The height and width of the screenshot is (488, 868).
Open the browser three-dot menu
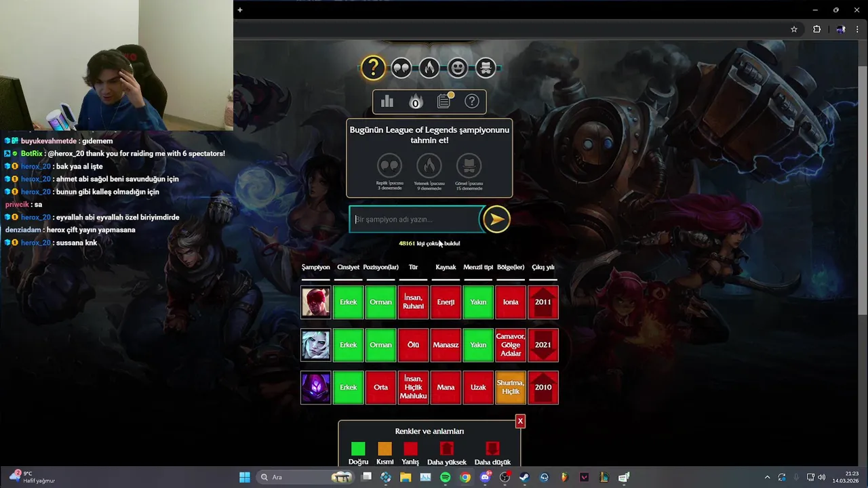pyautogui.click(x=859, y=29)
